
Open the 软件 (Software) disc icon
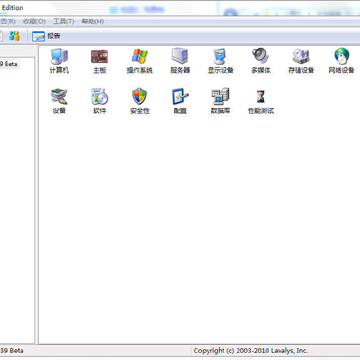point(99,96)
